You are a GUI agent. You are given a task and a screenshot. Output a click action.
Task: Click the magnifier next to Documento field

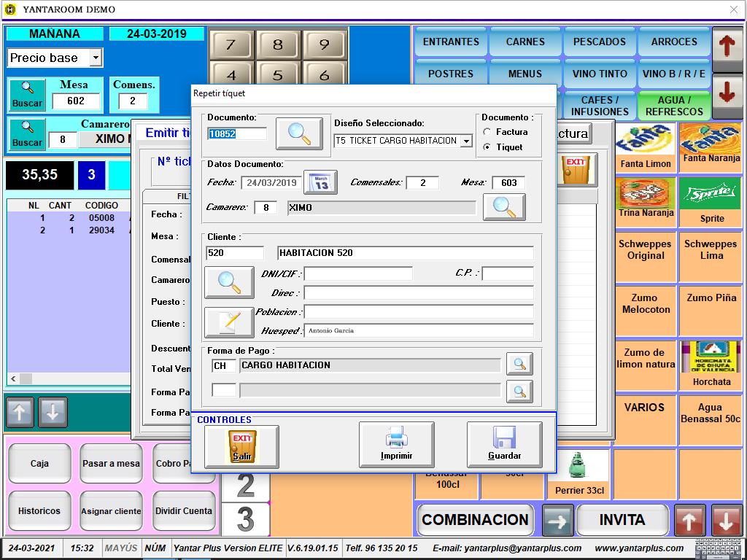pyautogui.click(x=299, y=133)
